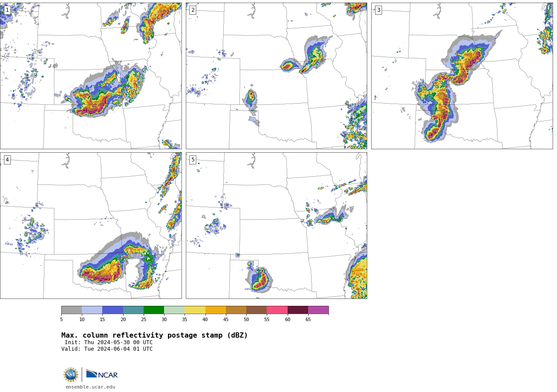Open ensemble member 4 reflectivity map
Image resolution: width=557 pixels, height=392 pixels.
(91, 225)
